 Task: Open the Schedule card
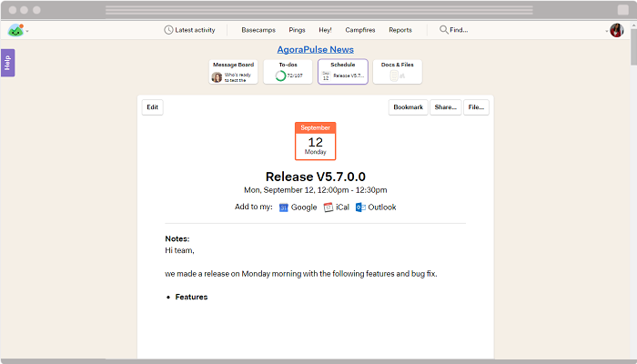[x=343, y=72]
